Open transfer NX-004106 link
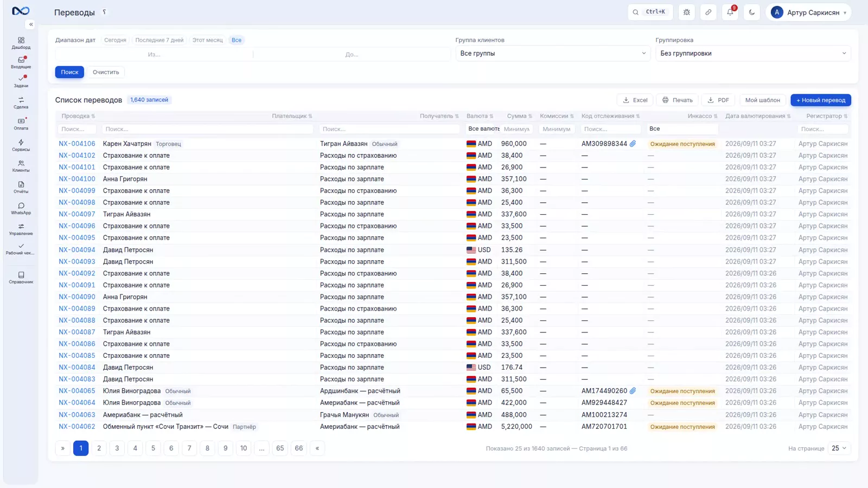This screenshot has height=488, width=868. [x=77, y=144]
